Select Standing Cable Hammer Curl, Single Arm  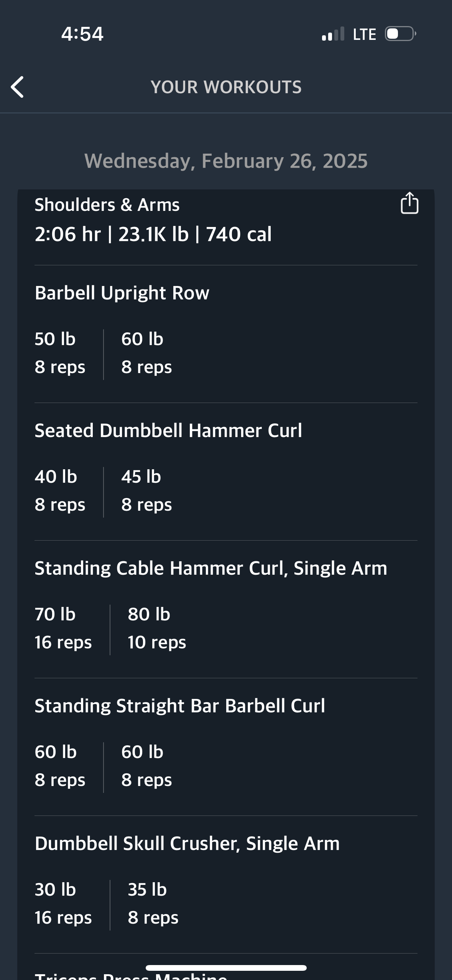point(211,568)
